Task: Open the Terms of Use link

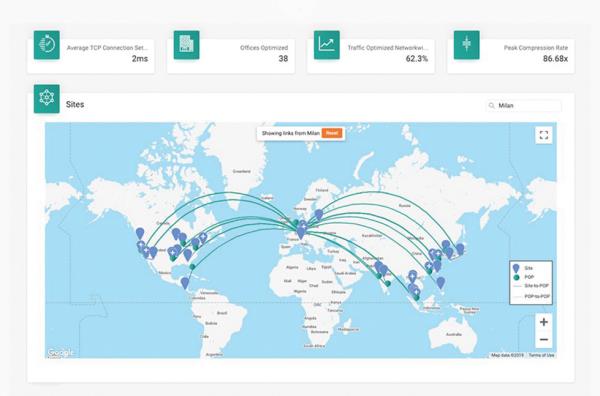Action: click(x=541, y=355)
